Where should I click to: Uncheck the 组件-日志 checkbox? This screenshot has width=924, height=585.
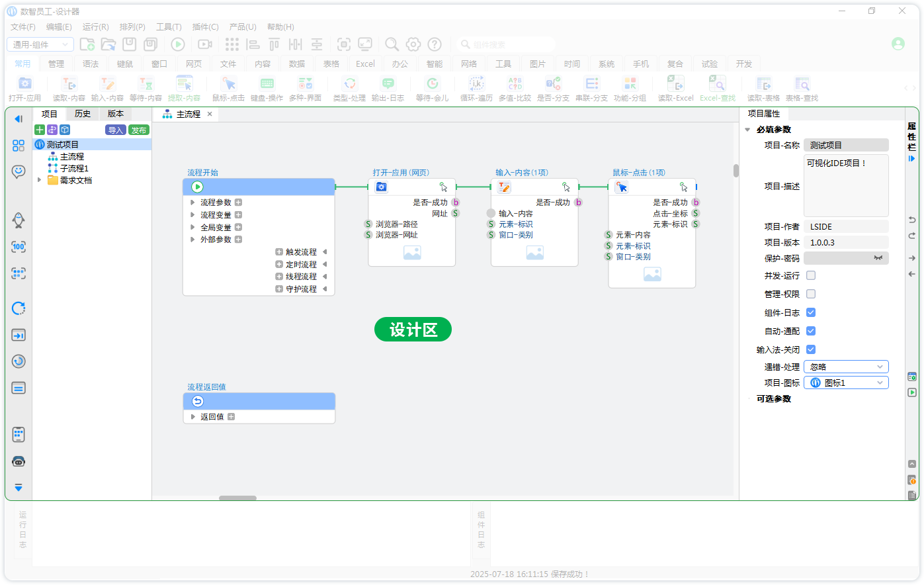811,312
